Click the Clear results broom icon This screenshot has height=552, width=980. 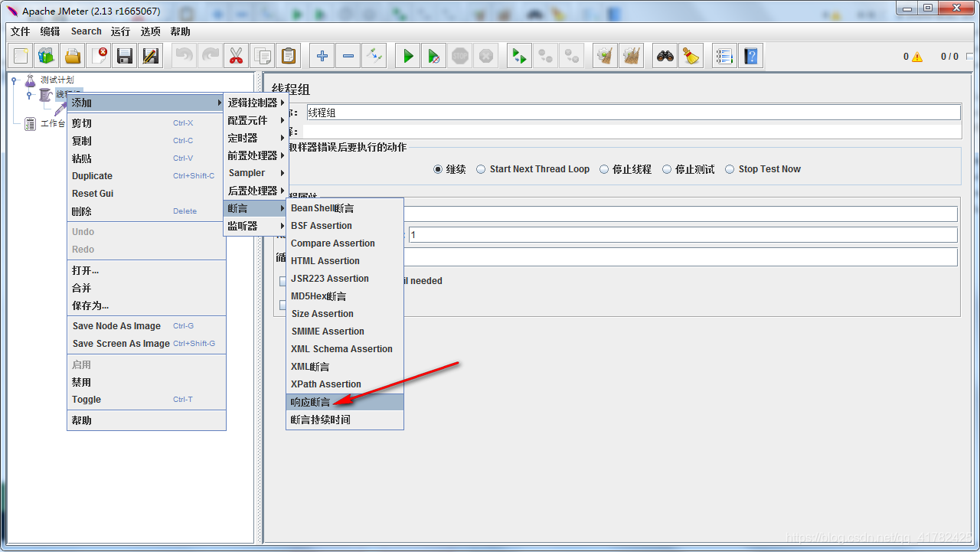point(606,56)
